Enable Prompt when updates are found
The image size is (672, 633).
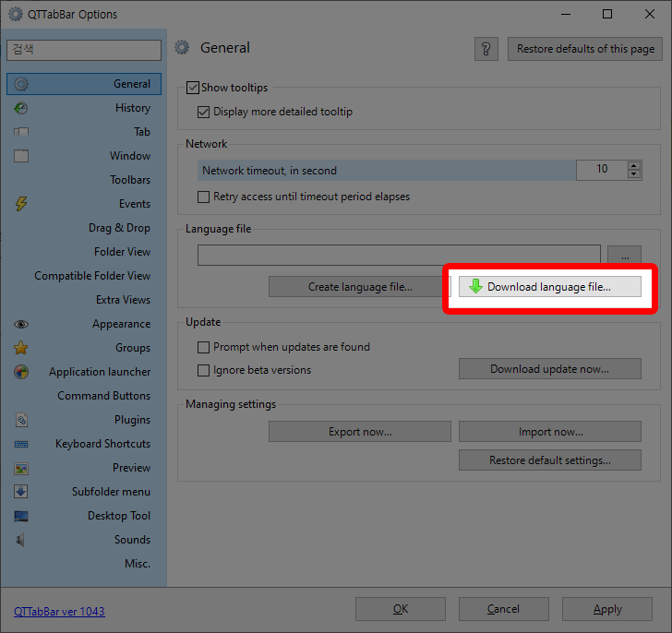[x=204, y=347]
